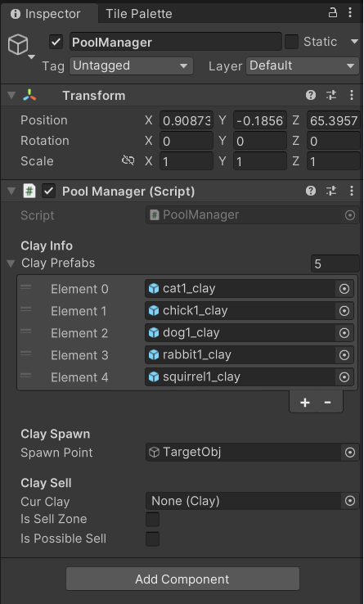This screenshot has height=604, width=364.
Task: Open Transform preset settings icon
Action: click(331, 95)
